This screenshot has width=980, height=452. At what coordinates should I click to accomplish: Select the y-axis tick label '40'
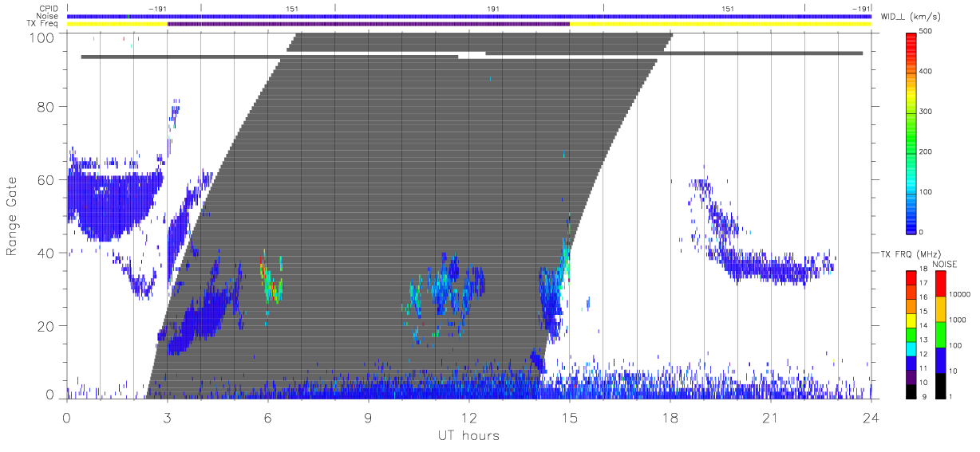45,253
